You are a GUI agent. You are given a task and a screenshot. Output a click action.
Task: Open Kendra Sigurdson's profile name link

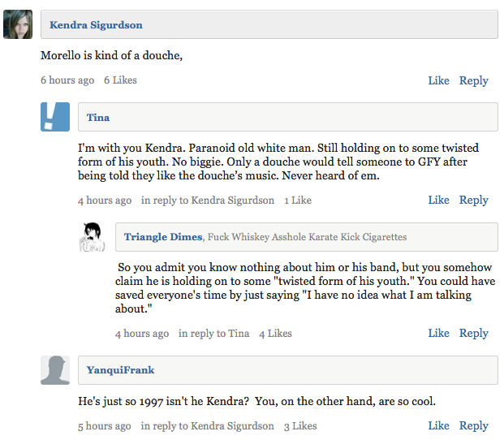tap(96, 25)
